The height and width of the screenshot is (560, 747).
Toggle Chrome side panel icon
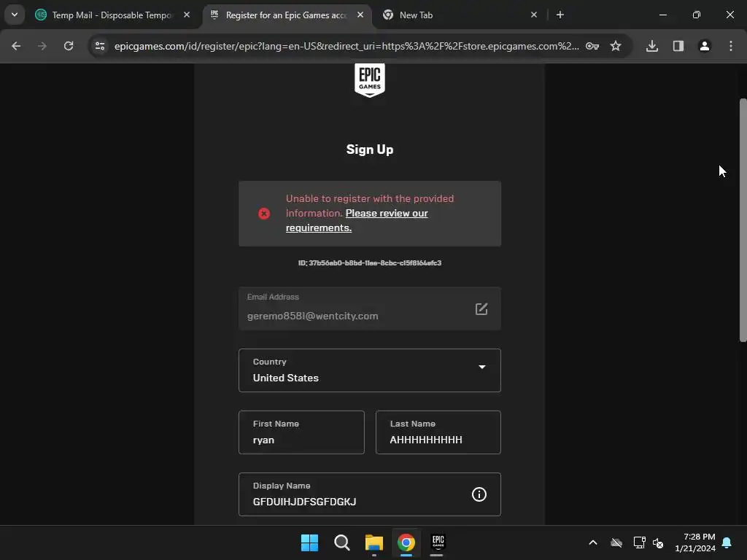tap(678, 46)
